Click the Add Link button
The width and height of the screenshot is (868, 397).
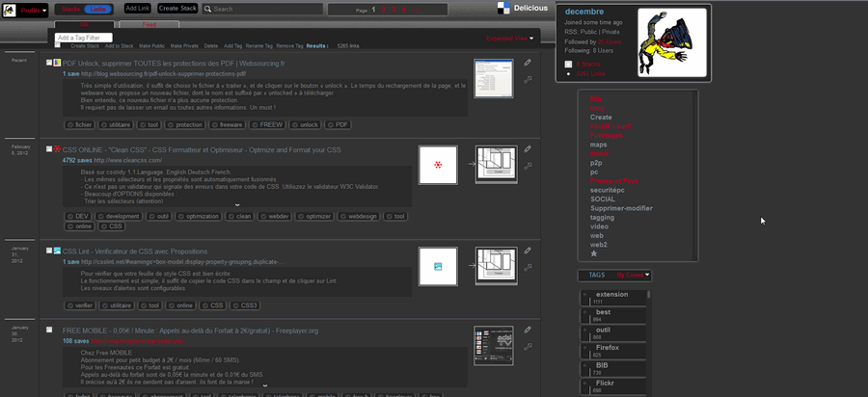pyautogui.click(x=137, y=9)
